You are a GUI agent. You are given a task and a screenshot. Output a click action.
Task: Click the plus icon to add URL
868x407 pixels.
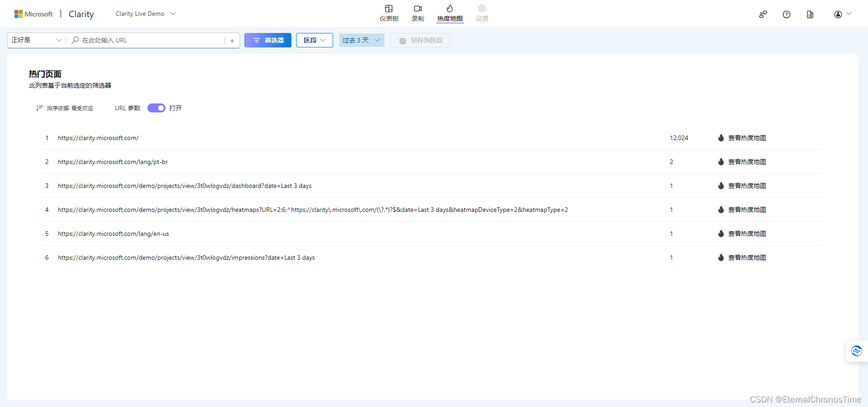pos(232,41)
